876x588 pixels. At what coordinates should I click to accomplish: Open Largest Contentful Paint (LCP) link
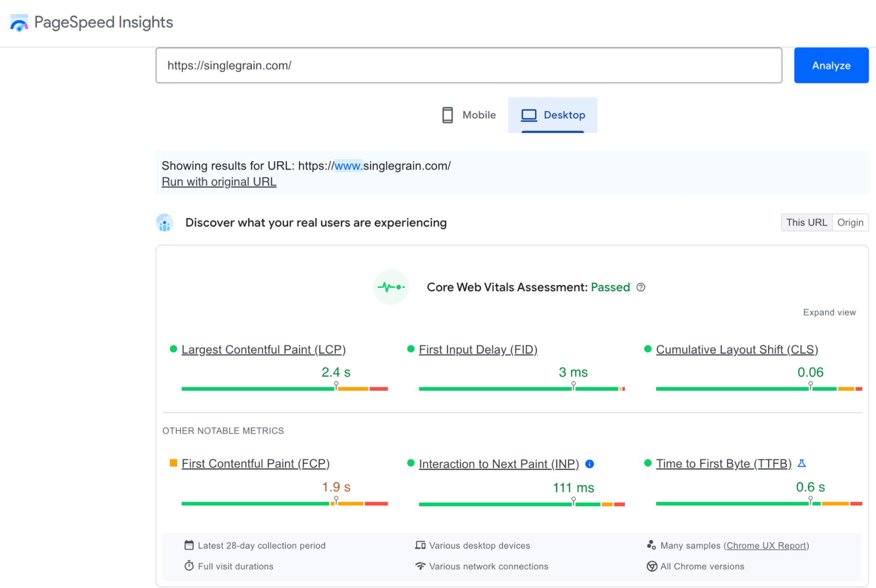tap(263, 350)
